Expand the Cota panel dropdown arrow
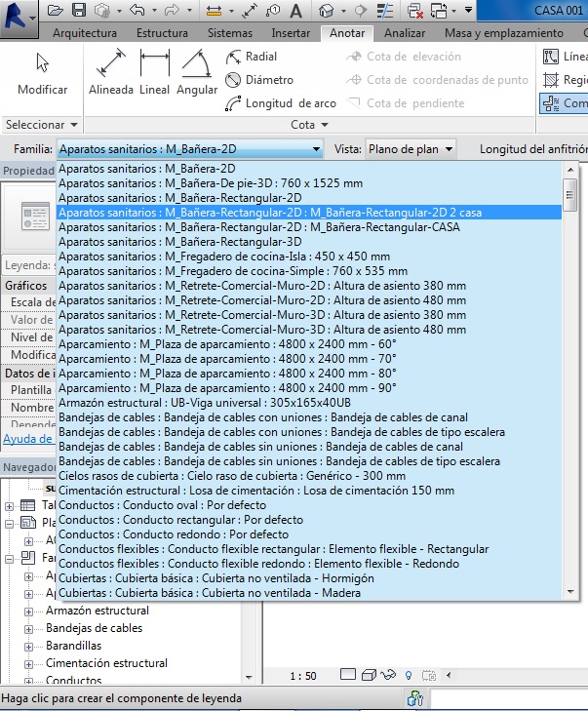The height and width of the screenshot is (711, 588). coord(302,125)
